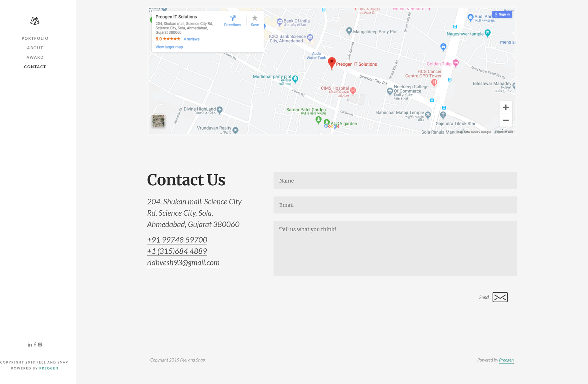Click the CIMS Hospital marker
This screenshot has height=384, width=588.
point(353,90)
